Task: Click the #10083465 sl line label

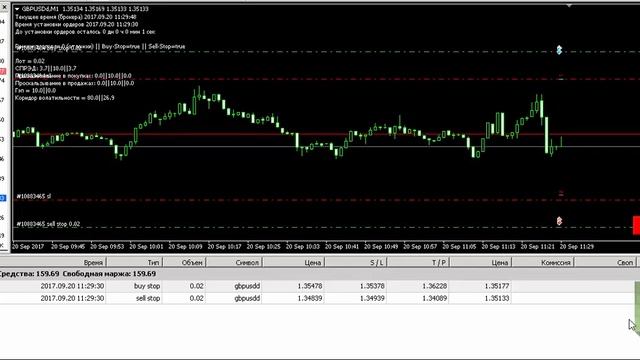Action: point(33,196)
